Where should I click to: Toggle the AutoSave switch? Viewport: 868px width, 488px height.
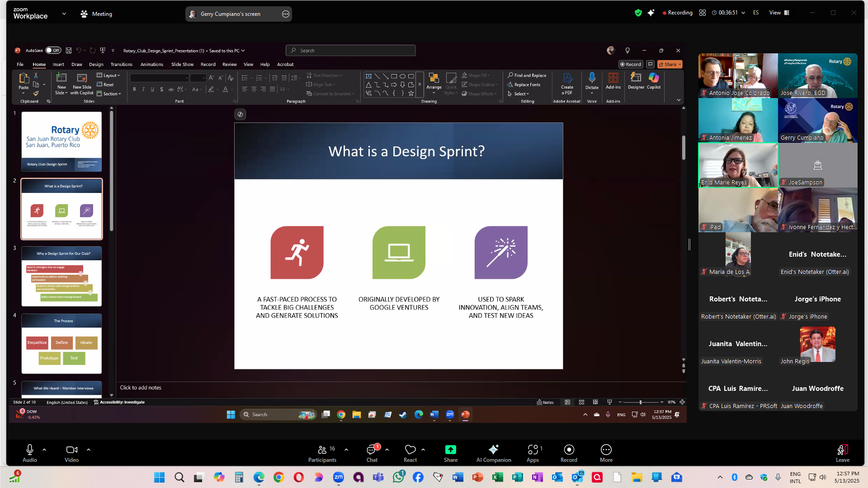pos(53,51)
